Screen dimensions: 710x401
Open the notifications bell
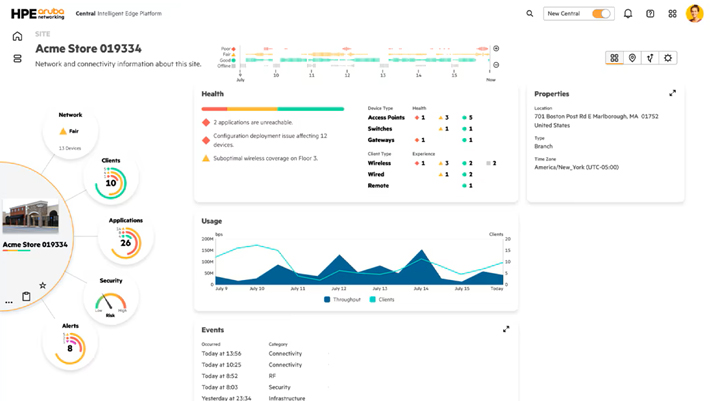[x=628, y=14]
